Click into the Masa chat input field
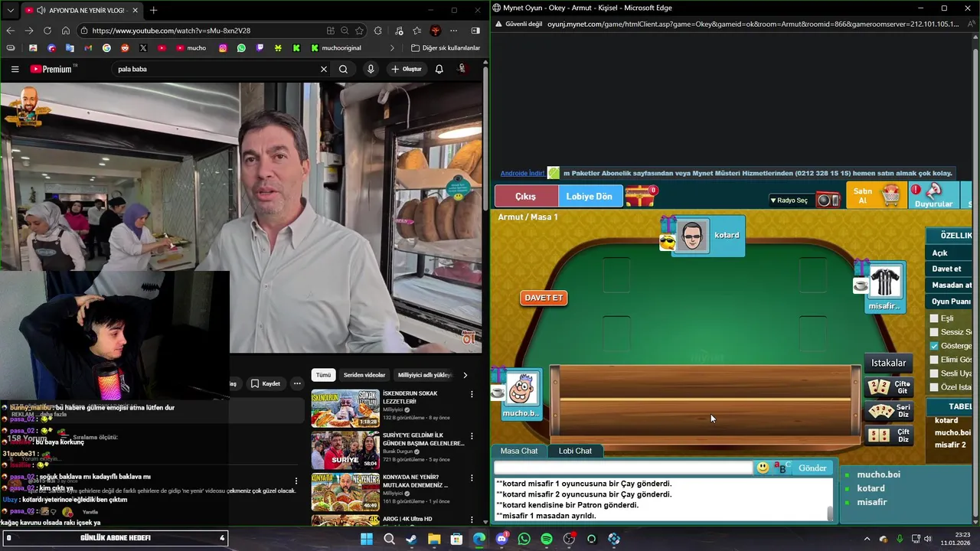Image resolution: width=980 pixels, height=551 pixels. tap(623, 468)
